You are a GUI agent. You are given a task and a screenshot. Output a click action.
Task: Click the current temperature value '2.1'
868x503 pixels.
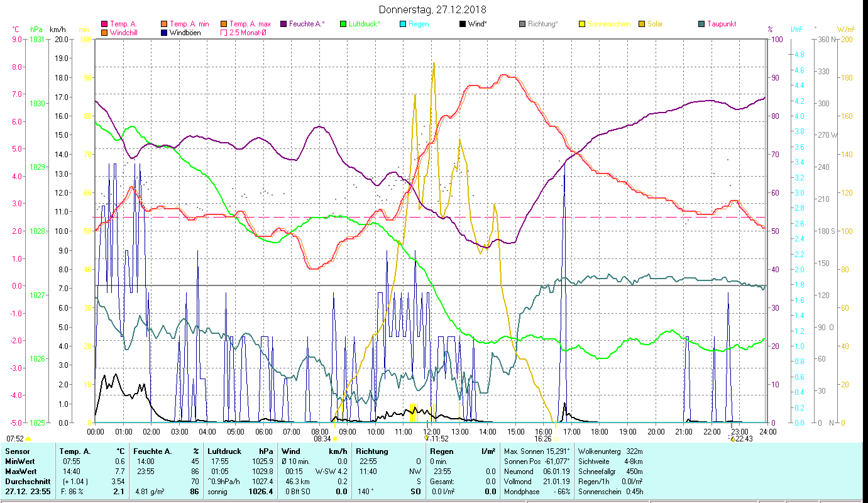[x=120, y=492]
